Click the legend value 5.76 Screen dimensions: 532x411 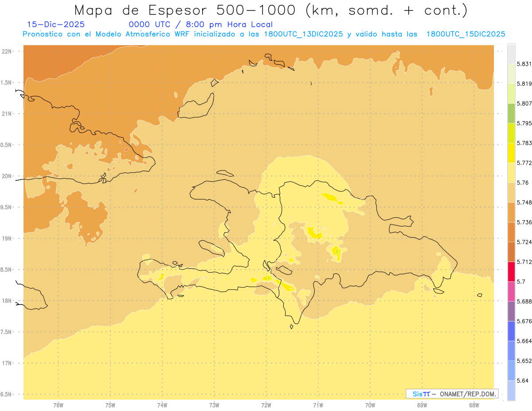523,183
